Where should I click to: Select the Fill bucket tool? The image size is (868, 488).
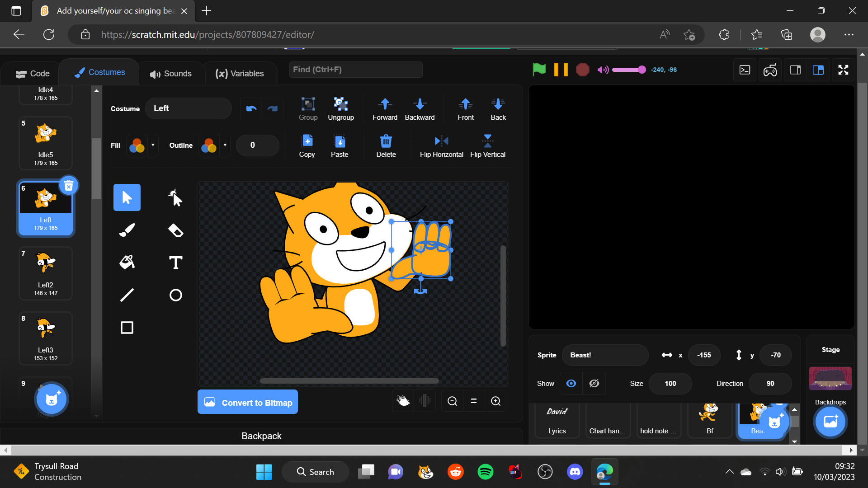click(127, 262)
